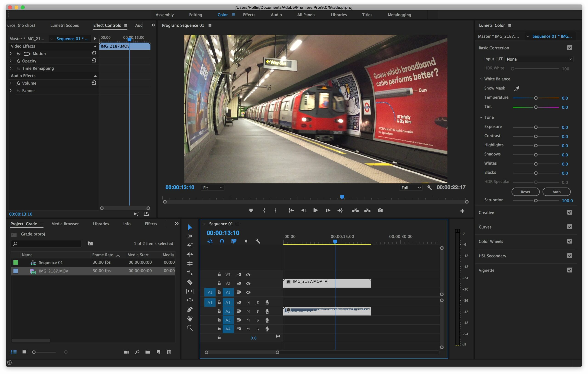Select the Hand tool
588x374 pixels.
[190, 319]
